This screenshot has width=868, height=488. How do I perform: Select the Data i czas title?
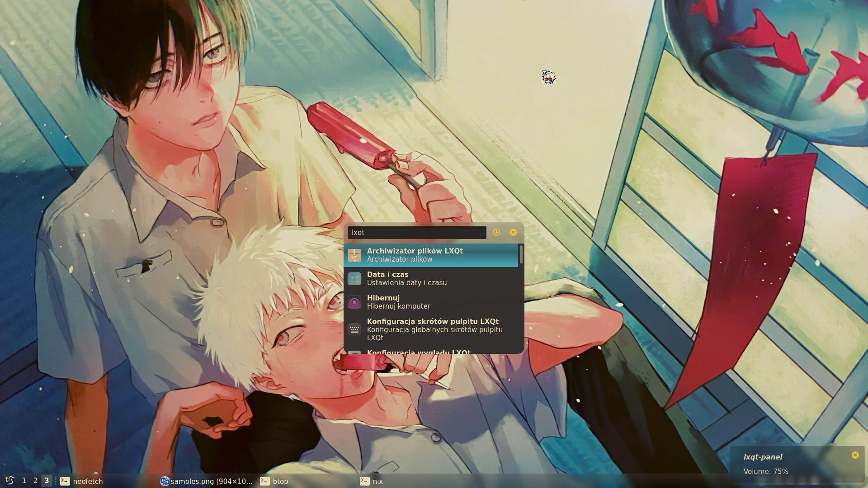388,274
